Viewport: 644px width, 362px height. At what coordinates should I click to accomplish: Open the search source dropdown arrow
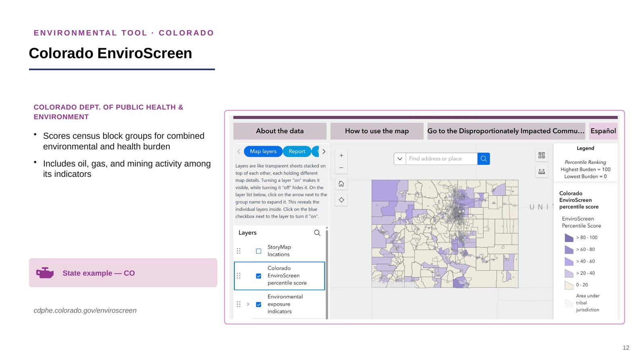coord(400,158)
